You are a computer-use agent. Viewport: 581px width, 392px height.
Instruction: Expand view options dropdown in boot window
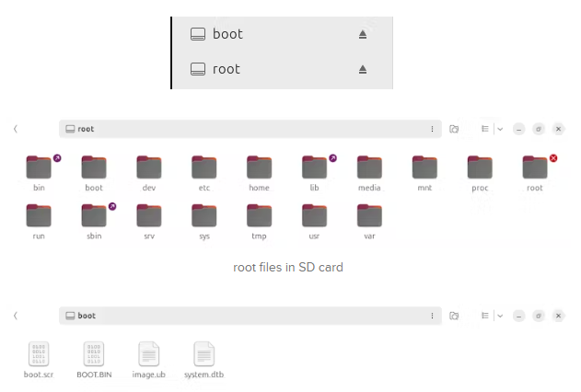[500, 316]
